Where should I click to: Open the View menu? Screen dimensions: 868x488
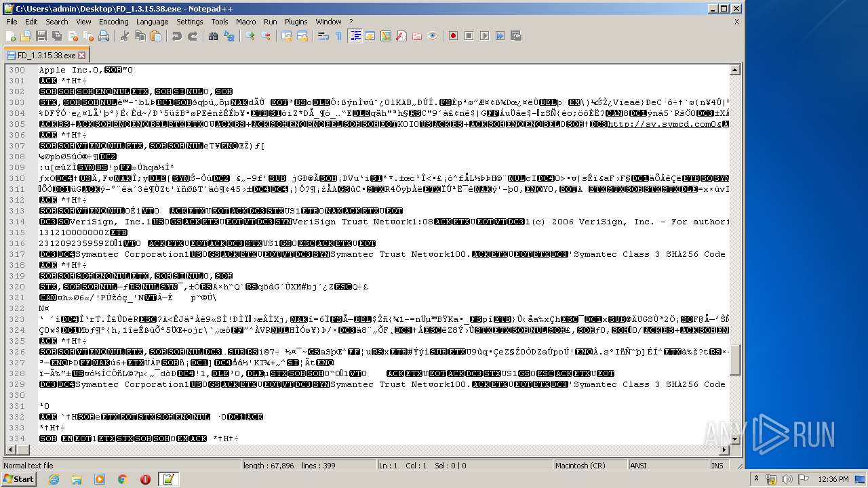tap(83, 22)
